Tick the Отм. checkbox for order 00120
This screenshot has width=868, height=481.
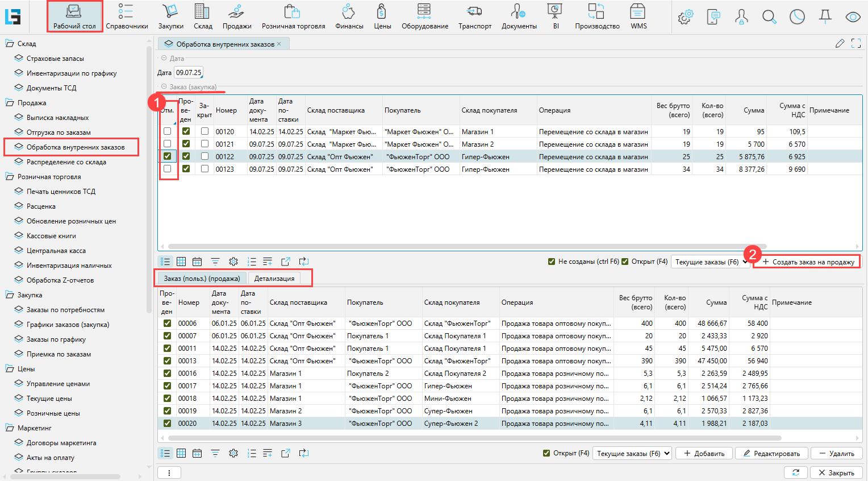[167, 131]
